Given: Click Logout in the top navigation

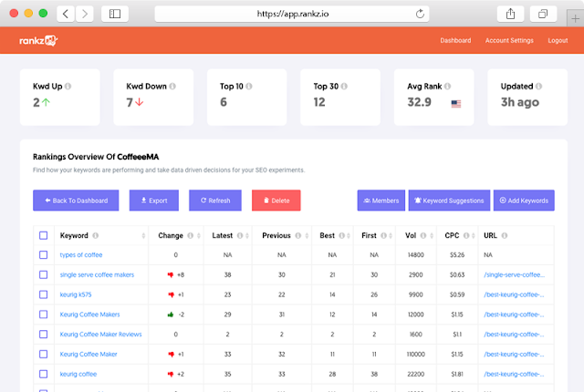Looking at the screenshot, I should coord(558,40).
